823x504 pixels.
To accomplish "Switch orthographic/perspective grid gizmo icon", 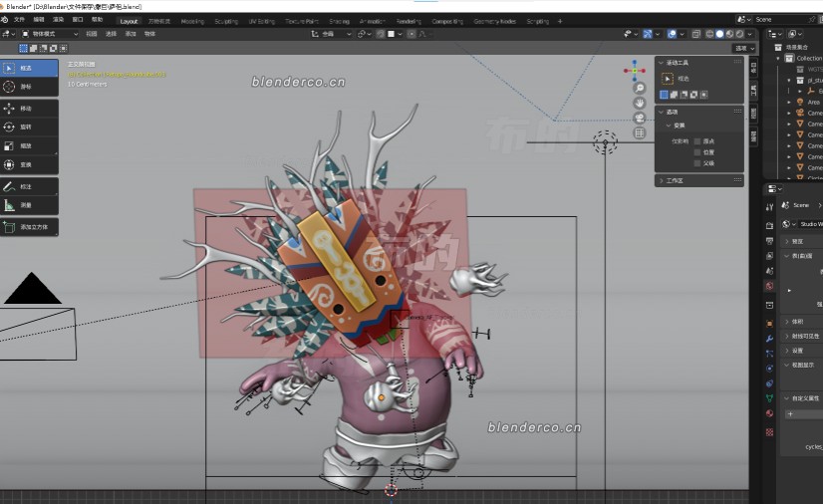I will (x=640, y=133).
